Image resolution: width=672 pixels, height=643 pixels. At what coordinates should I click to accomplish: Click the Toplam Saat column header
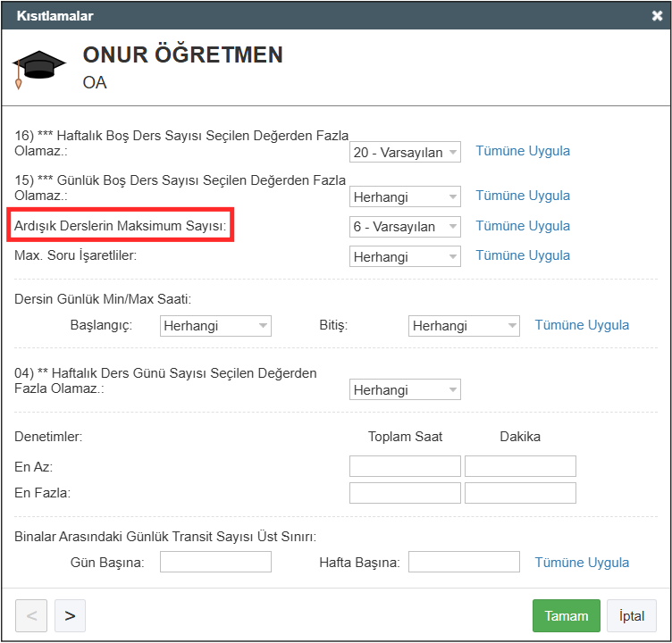pyautogui.click(x=405, y=437)
